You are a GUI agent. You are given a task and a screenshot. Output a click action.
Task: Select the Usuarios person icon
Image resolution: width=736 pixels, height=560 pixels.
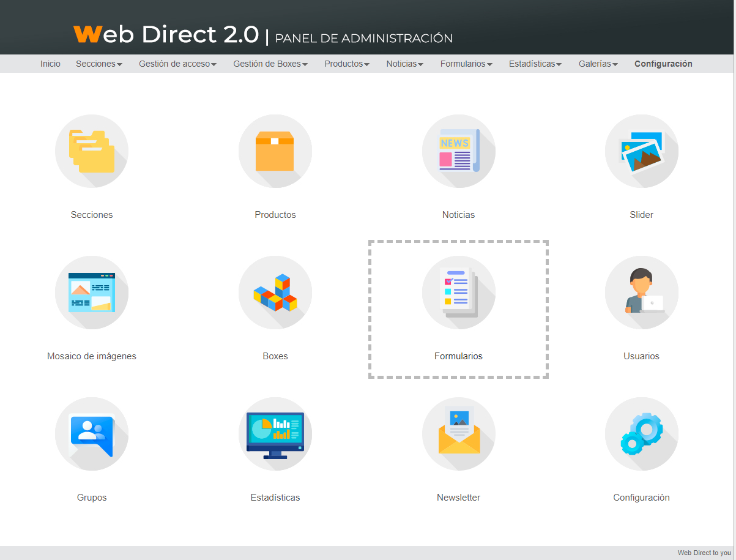(x=641, y=293)
